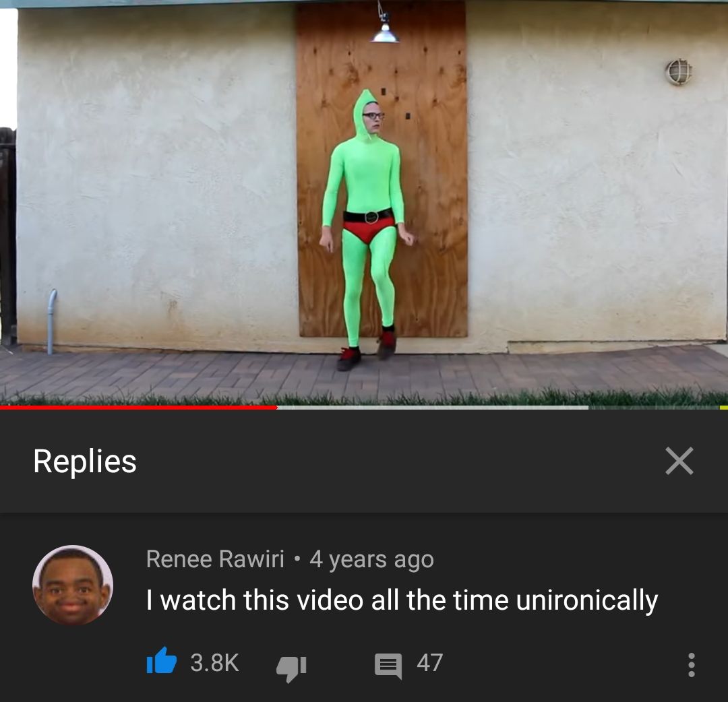
Task: Tap the 3.8K like count
Action: tap(214, 662)
